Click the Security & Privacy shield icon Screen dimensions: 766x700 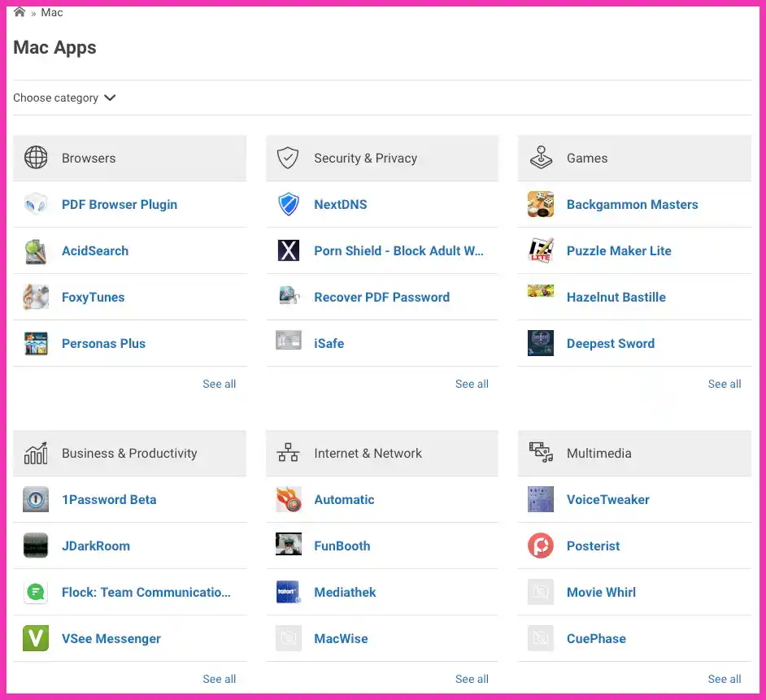[288, 158]
